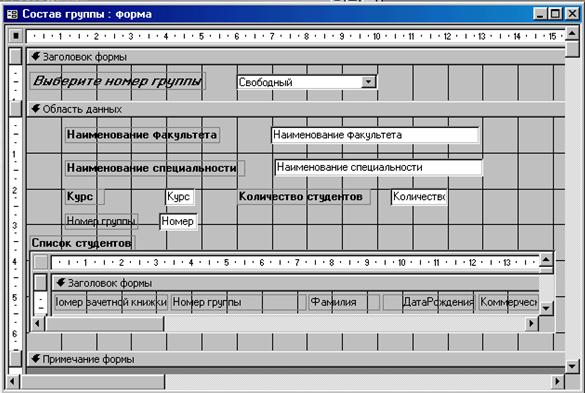The height and width of the screenshot is (393, 585).
Task: Select the Наименование факультета text box
Action: [375, 135]
